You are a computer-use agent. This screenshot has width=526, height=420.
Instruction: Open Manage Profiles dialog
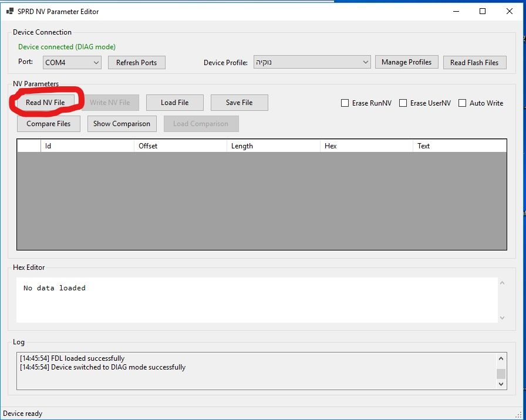click(x=406, y=62)
